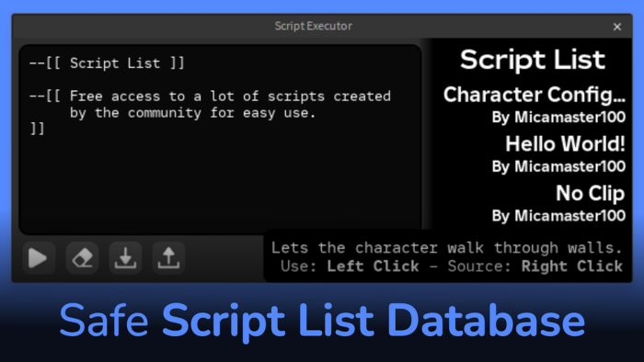
Task: Click the Script List panel heading
Action: click(533, 60)
